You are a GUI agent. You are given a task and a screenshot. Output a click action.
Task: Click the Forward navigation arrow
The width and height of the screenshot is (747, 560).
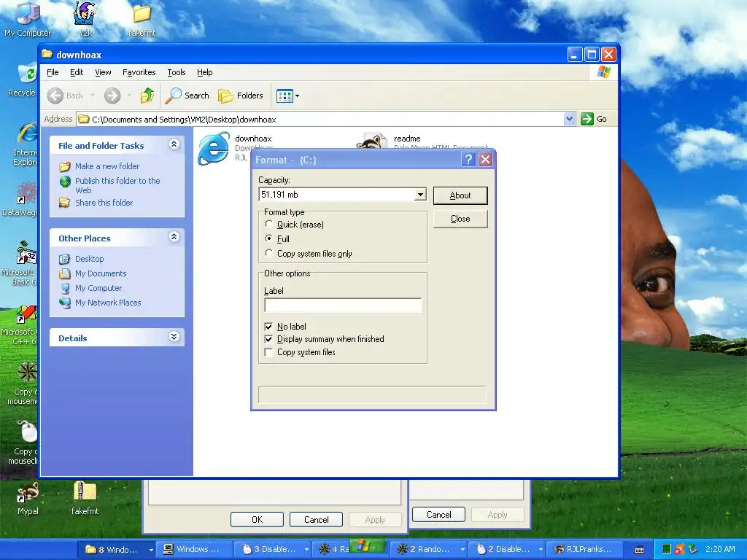(x=112, y=96)
